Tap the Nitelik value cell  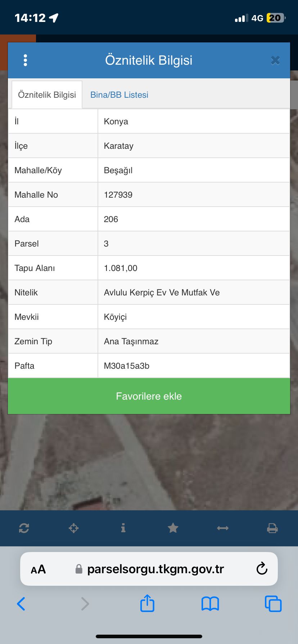pos(194,293)
